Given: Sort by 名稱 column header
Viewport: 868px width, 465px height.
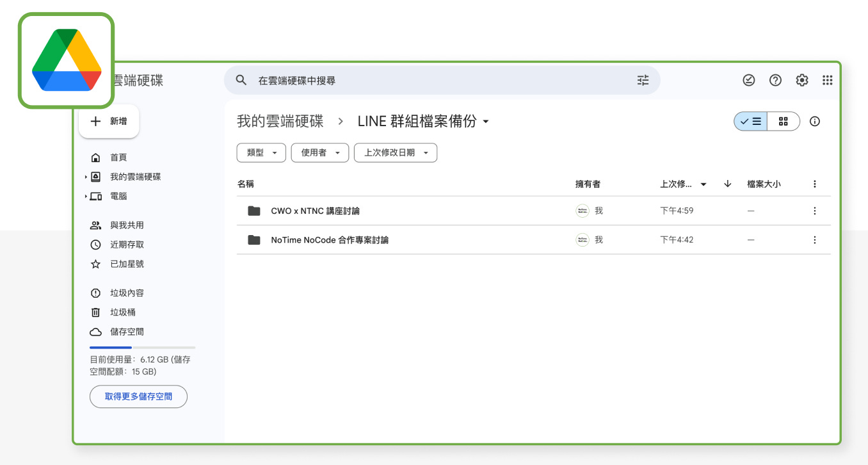Looking at the screenshot, I should 246,184.
